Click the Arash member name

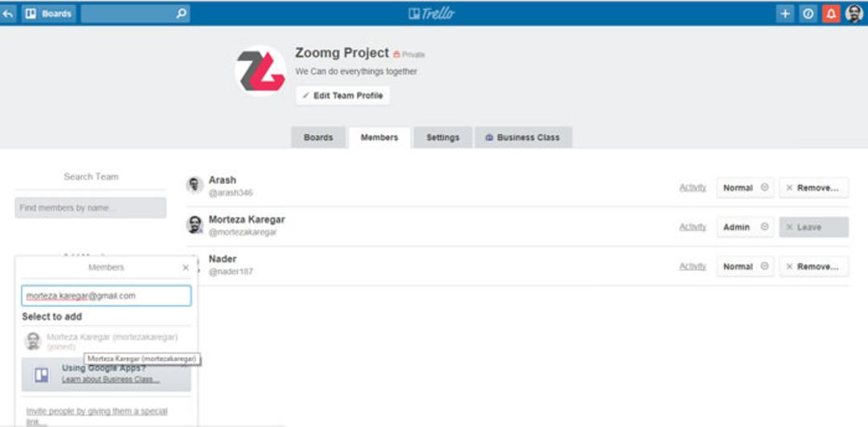tap(223, 180)
